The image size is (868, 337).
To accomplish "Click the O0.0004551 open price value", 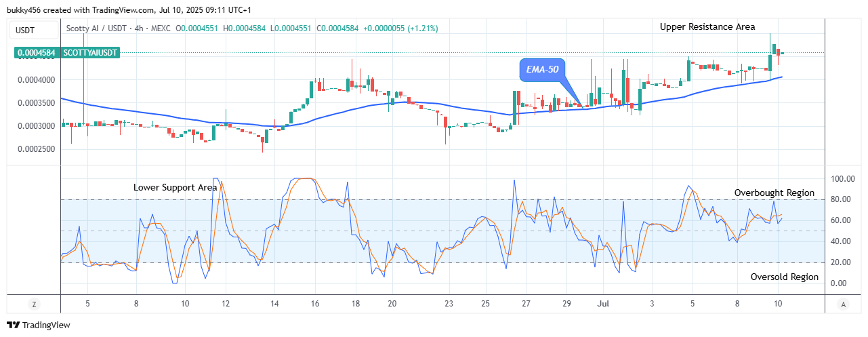I will [x=199, y=28].
